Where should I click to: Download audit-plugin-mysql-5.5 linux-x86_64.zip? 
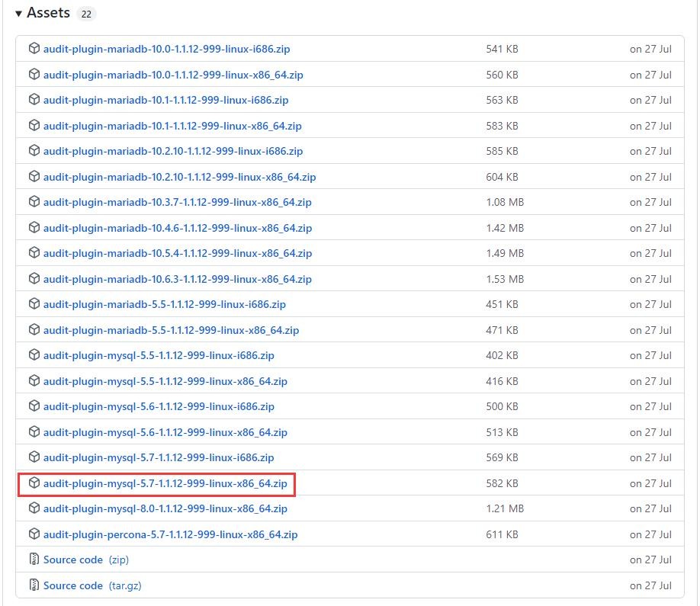(165, 382)
